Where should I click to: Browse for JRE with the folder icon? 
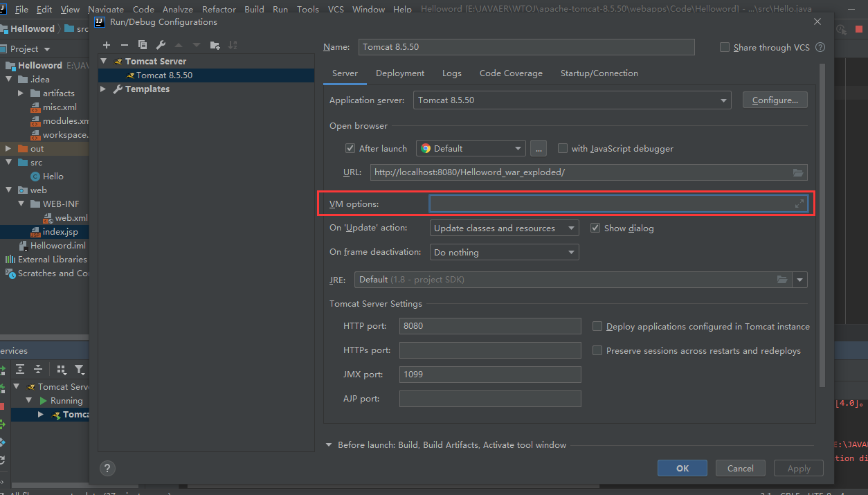tap(782, 280)
